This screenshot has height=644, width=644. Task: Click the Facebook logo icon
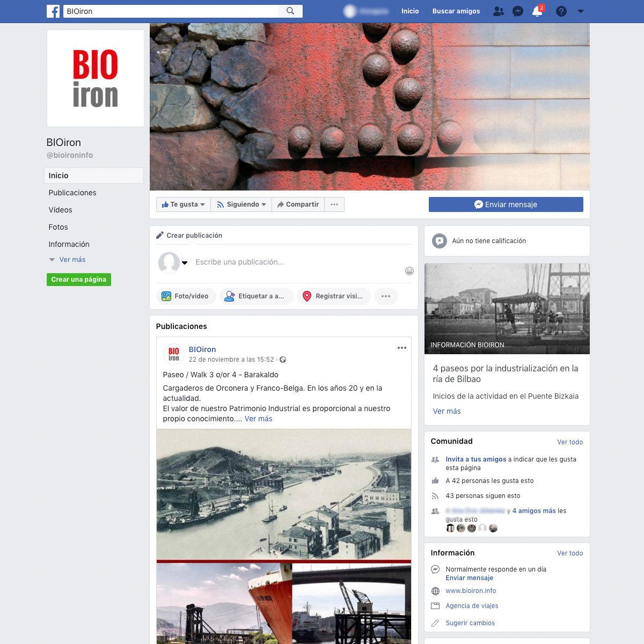[53, 11]
